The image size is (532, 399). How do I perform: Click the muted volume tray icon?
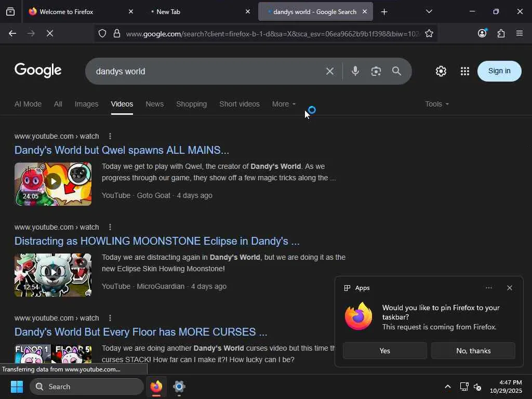coord(477,387)
